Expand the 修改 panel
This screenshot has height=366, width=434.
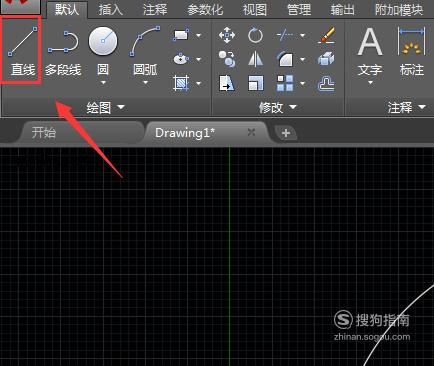click(x=278, y=108)
